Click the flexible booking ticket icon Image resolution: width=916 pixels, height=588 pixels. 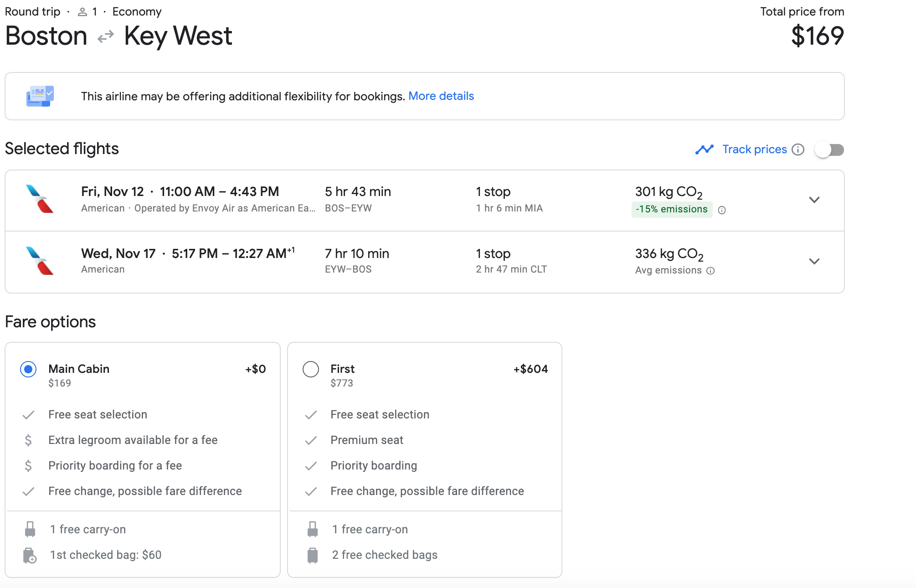pos(40,96)
